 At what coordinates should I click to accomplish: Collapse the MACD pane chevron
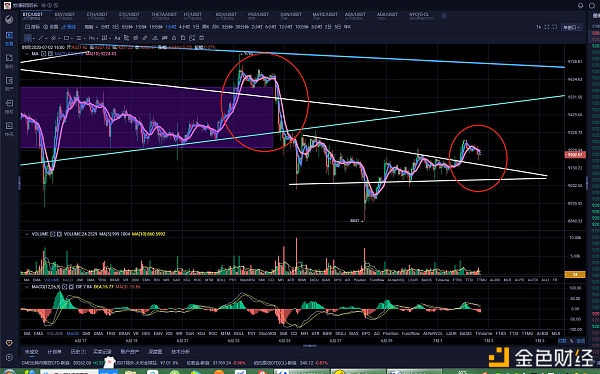coord(27,287)
